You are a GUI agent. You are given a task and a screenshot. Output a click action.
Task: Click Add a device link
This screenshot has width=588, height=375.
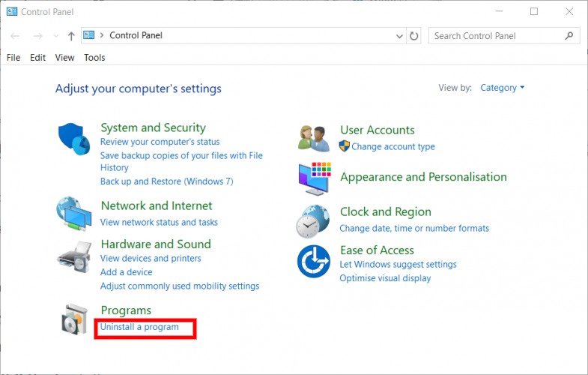point(127,271)
